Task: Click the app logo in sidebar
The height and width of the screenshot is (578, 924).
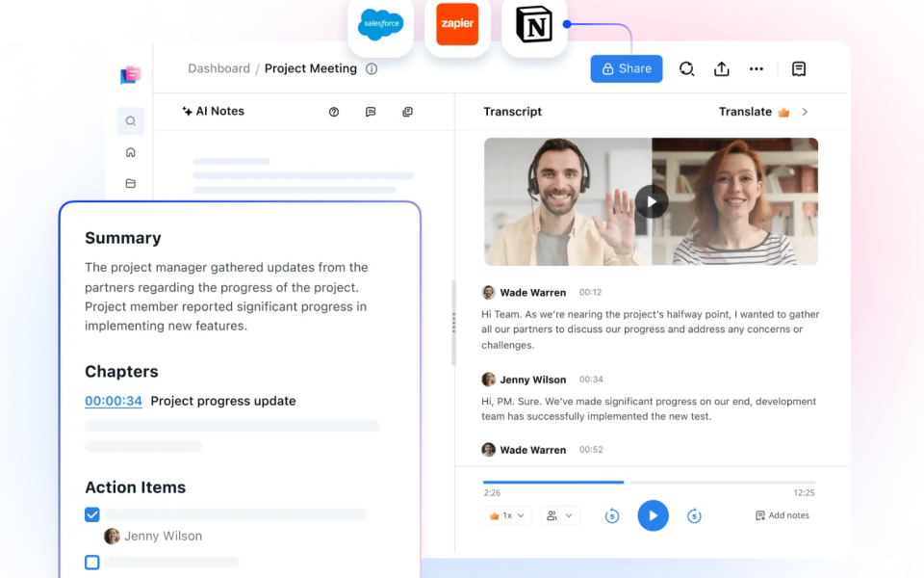Action: click(130, 75)
